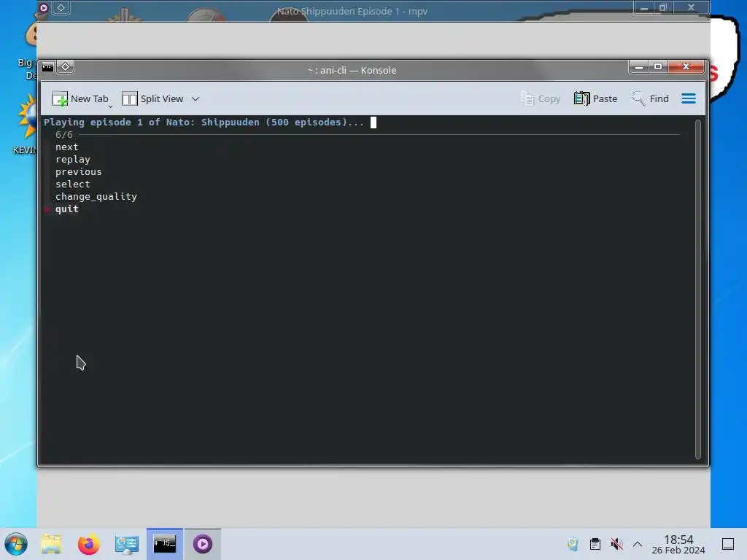Image resolution: width=747 pixels, height=560 pixels.
Task: Choose the 'change_quality' option
Action: [x=96, y=197]
